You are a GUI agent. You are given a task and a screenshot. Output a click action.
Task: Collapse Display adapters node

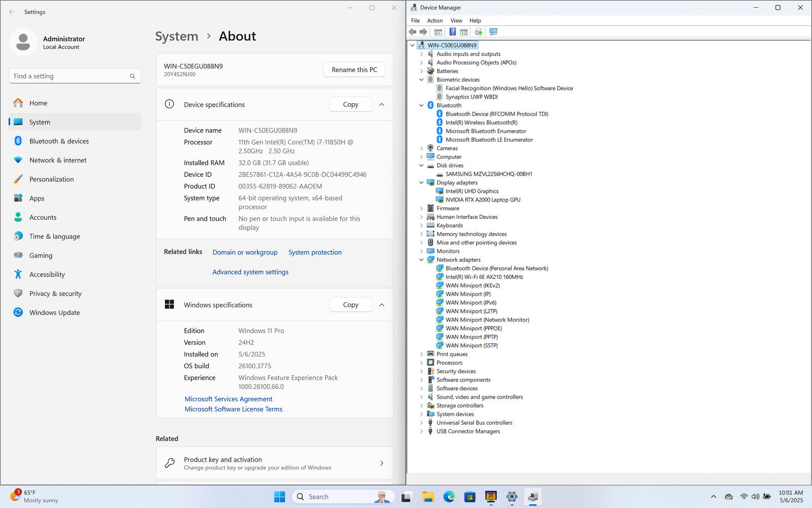(x=421, y=183)
